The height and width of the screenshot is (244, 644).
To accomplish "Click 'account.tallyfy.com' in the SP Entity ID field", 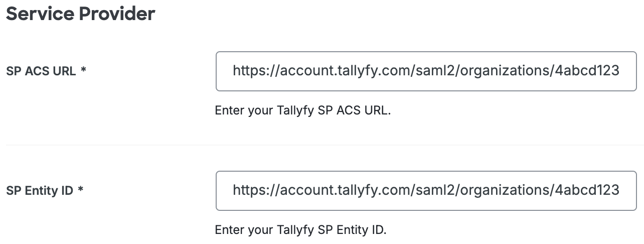I will coord(344,190).
